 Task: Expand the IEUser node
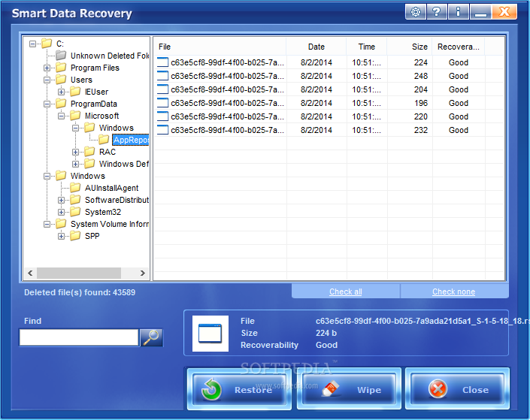point(61,92)
